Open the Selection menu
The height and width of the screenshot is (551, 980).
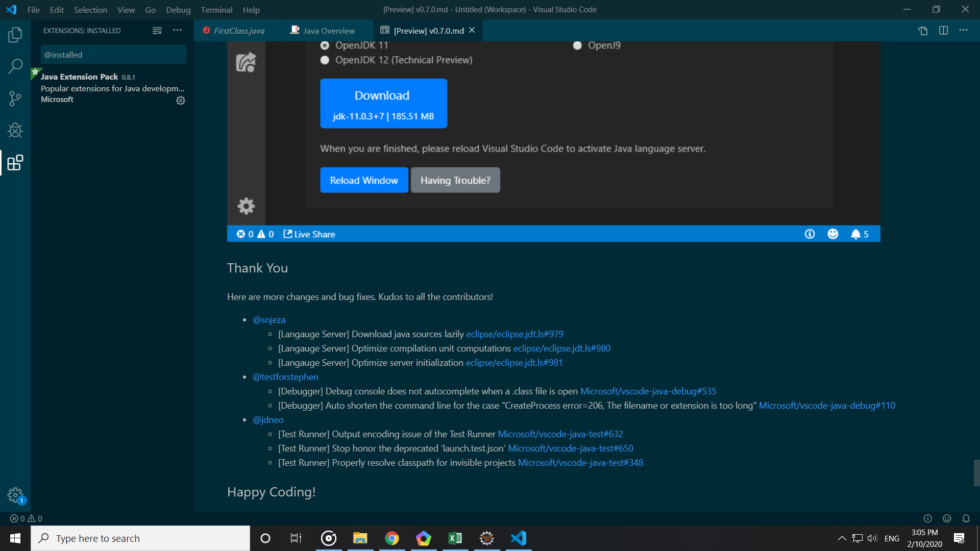[90, 10]
